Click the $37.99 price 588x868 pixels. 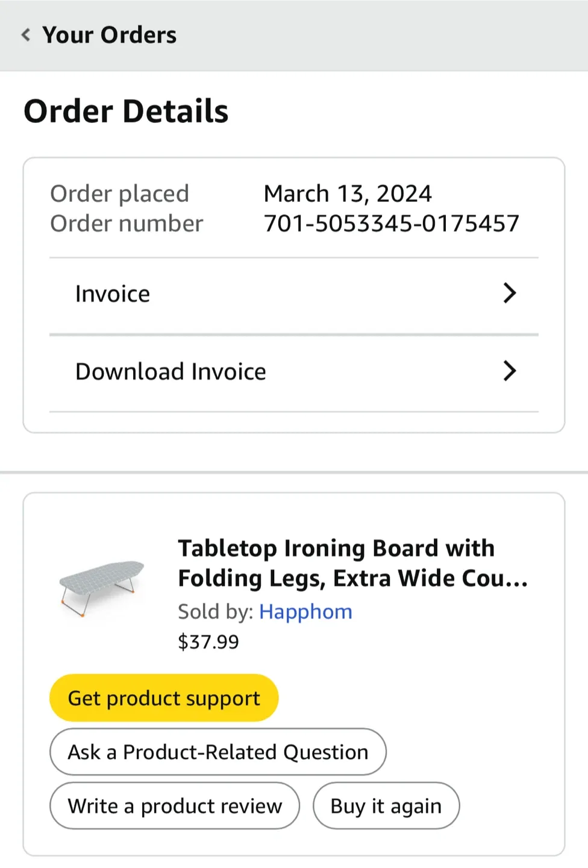click(208, 641)
